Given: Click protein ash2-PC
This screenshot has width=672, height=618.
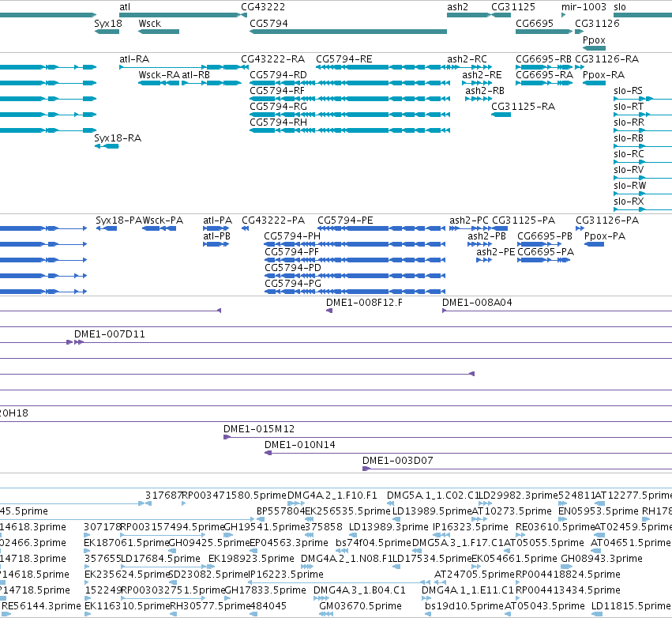Looking at the screenshot, I should (x=468, y=220).
